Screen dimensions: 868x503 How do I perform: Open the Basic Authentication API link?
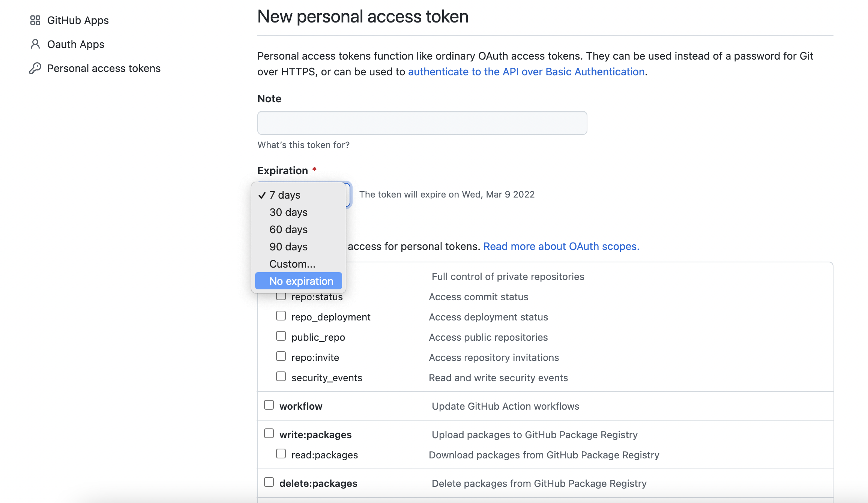(526, 72)
